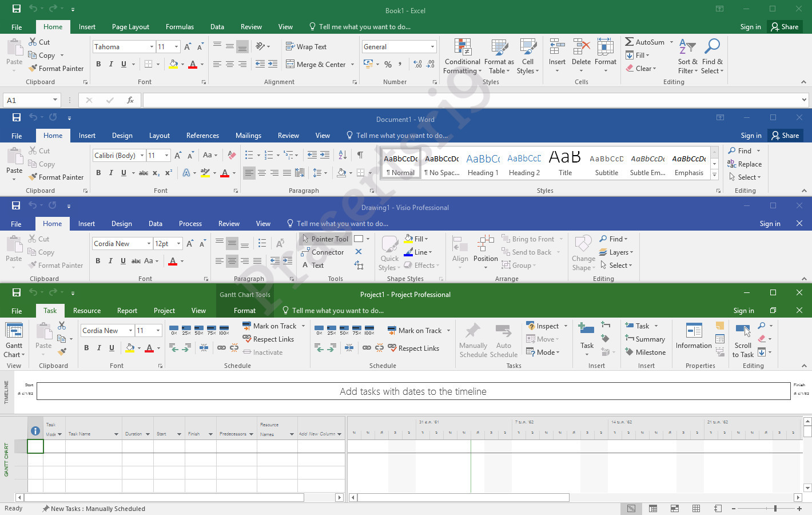Image resolution: width=812 pixels, height=515 pixels.
Task: Click Tell me what you want in Visio
Action: 337,224
